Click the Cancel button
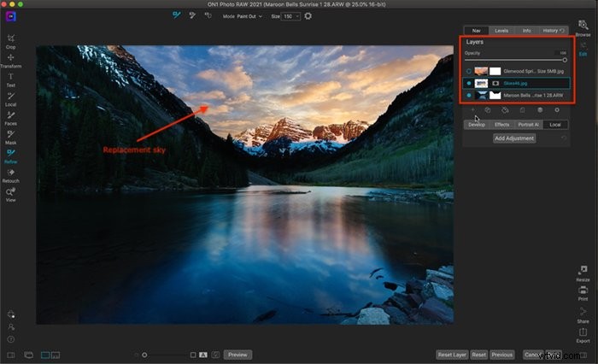Viewport: 598px width, 364px height. [x=533, y=355]
